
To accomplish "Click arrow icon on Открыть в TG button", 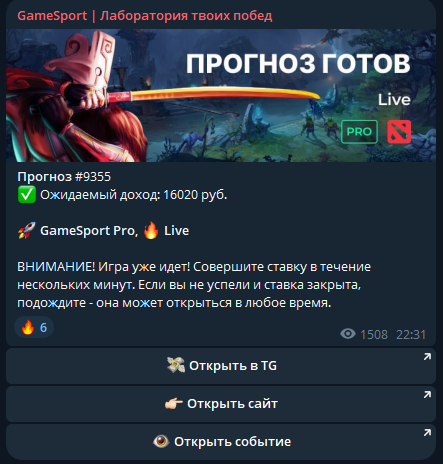I will click(x=427, y=357).
